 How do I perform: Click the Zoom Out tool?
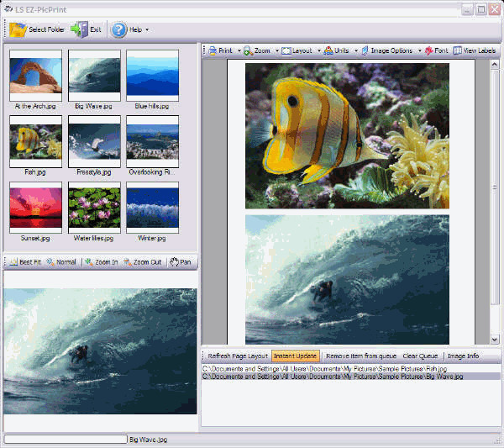pyautogui.click(x=127, y=262)
